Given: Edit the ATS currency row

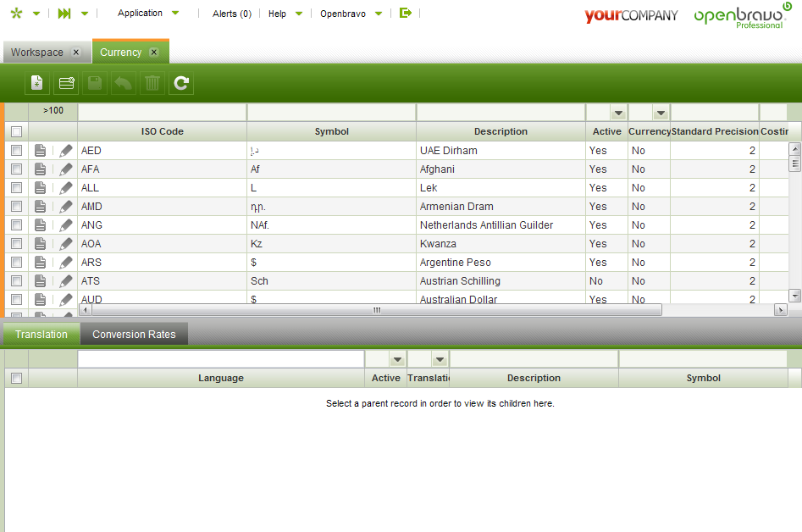Looking at the screenshot, I should pyautogui.click(x=65, y=281).
